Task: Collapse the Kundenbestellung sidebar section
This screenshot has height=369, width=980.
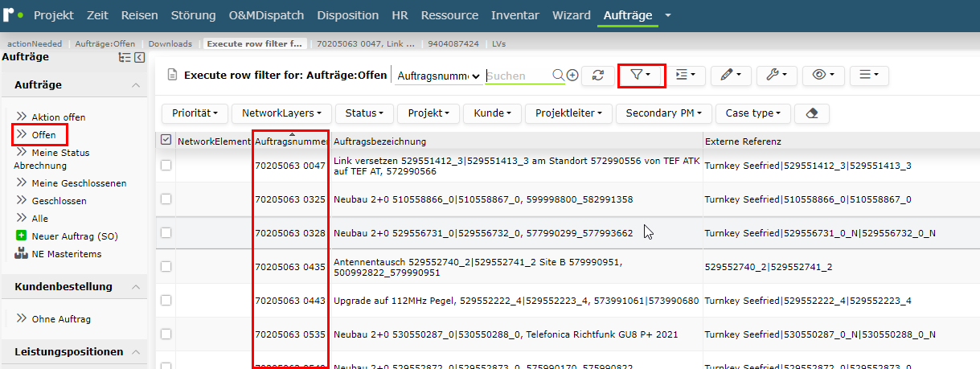Action: (135, 287)
